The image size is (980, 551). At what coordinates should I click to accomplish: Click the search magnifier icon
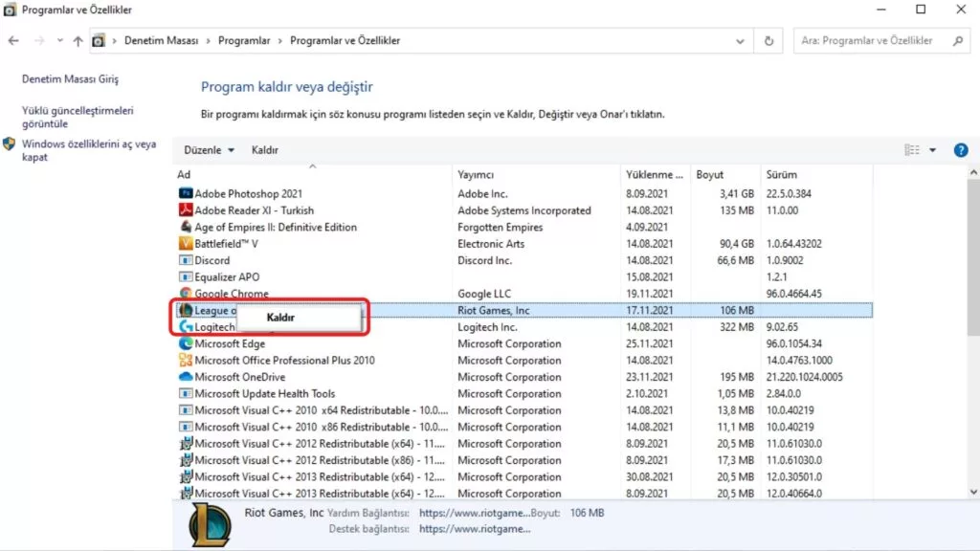[x=958, y=40]
